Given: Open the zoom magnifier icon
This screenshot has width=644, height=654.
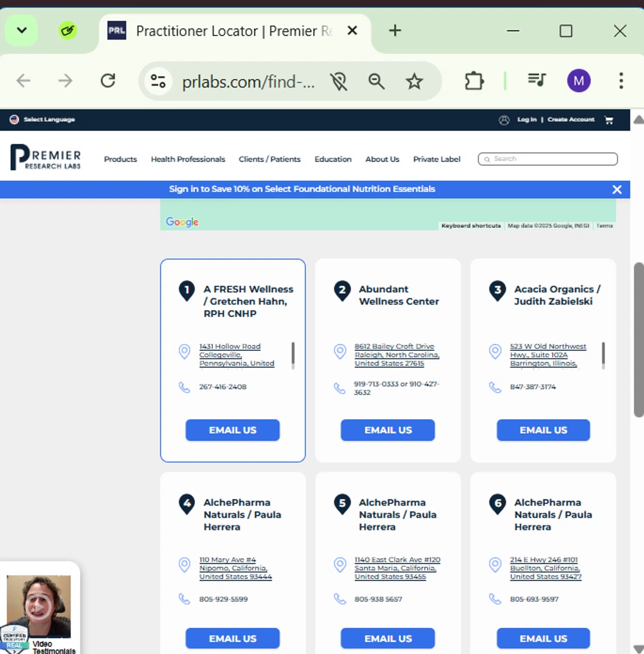Looking at the screenshot, I should click(x=376, y=82).
